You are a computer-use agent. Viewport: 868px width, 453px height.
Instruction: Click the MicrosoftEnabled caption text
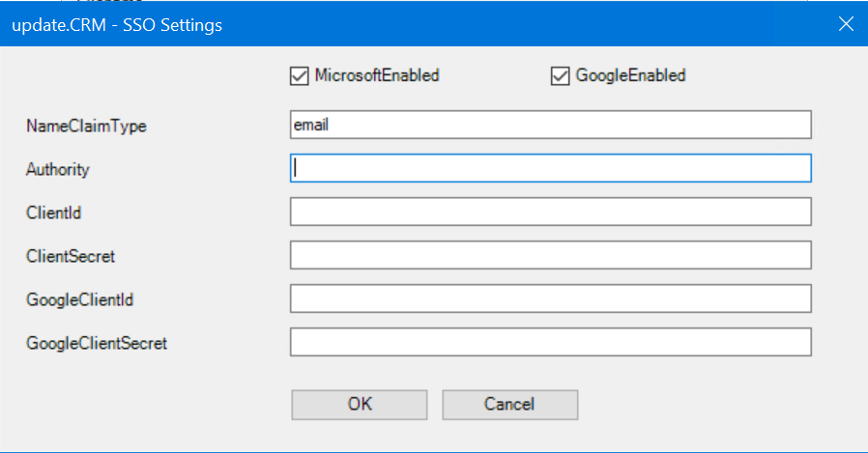377,75
